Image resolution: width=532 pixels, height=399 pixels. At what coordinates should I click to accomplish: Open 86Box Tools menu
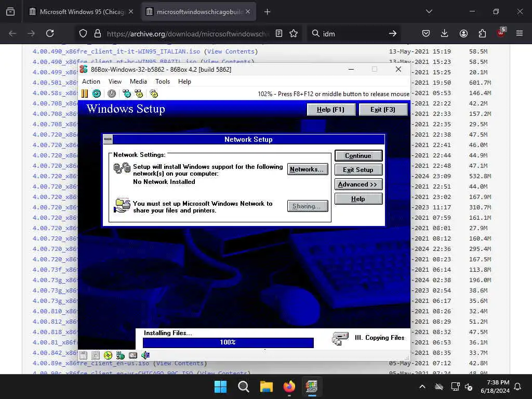163,82
